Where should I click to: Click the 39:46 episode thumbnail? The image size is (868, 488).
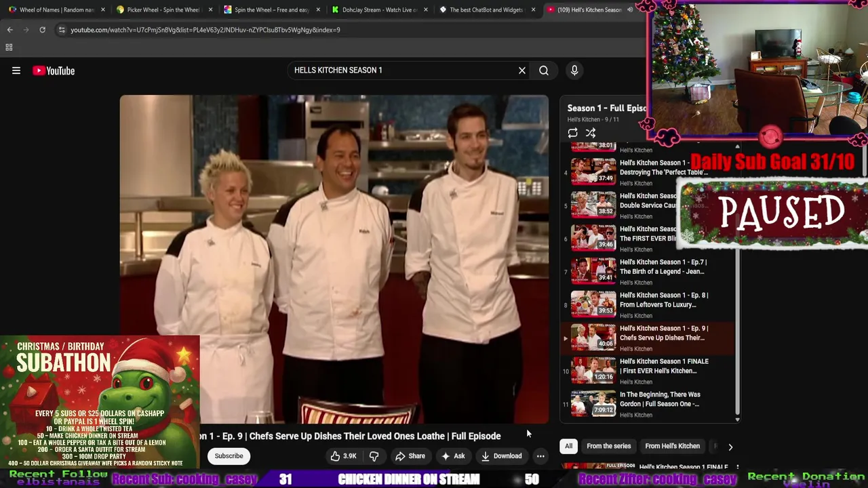(x=593, y=237)
